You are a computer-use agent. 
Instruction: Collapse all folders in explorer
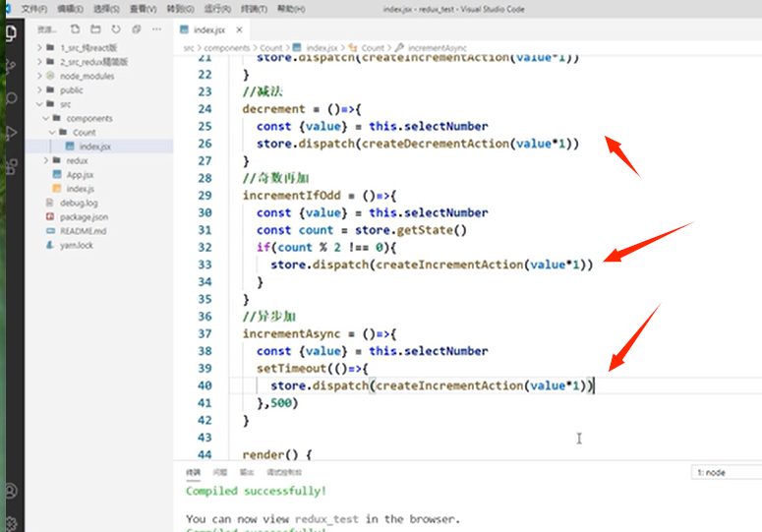(136, 30)
